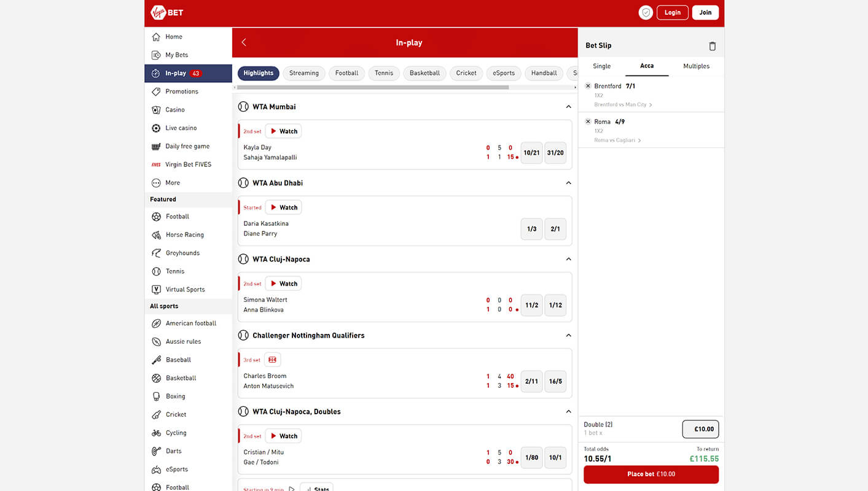Click the Join button
The height and width of the screenshot is (491, 868).
click(705, 13)
